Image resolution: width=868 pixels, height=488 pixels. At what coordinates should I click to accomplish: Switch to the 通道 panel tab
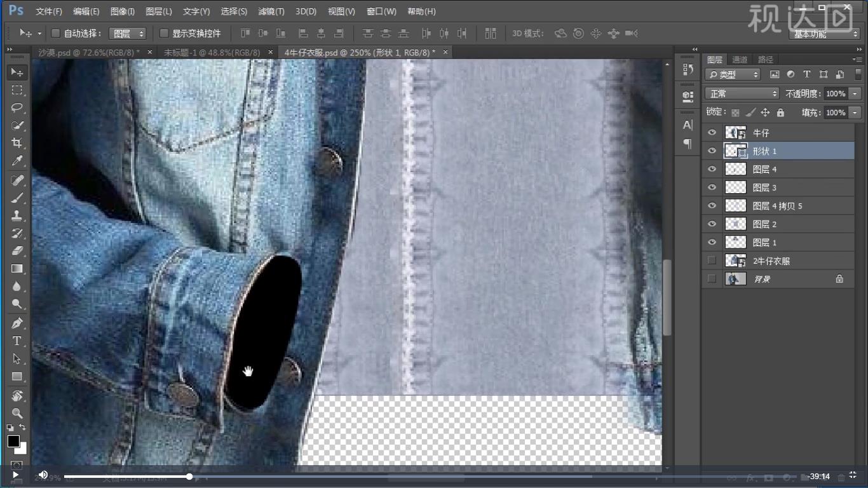[x=740, y=60]
